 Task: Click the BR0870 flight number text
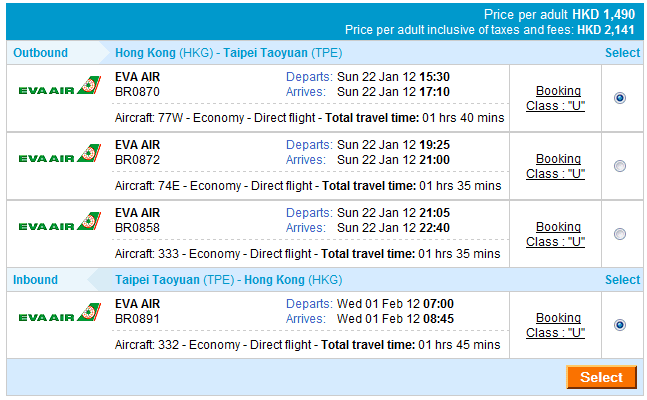(x=136, y=91)
